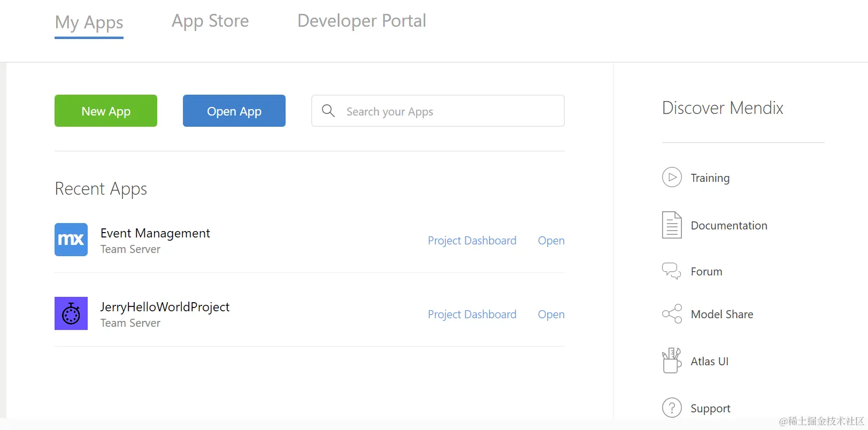Click the Model Share icon
868x430 pixels.
point(672,314)
